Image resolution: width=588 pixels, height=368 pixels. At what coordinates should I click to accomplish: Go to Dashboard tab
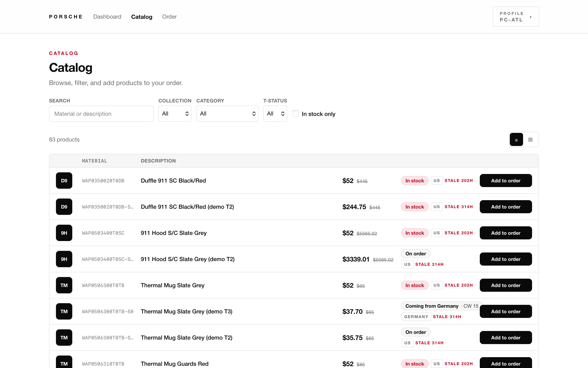[x=107, y=17]
